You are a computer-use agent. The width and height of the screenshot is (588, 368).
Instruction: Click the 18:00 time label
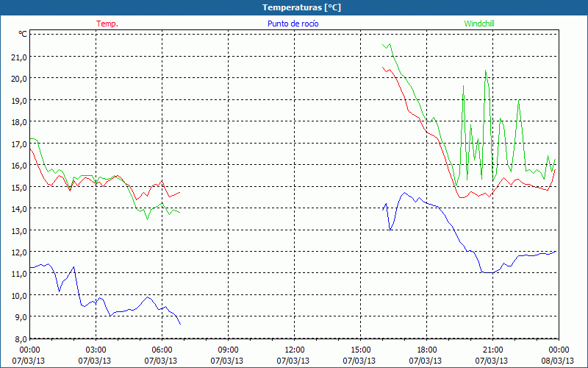[x=426, y=350]
